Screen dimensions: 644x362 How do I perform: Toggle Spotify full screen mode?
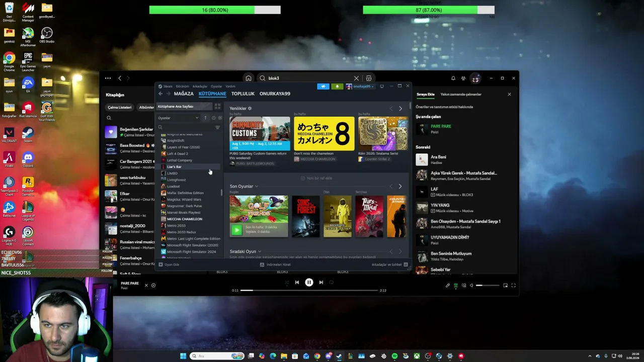click(513, 286)
